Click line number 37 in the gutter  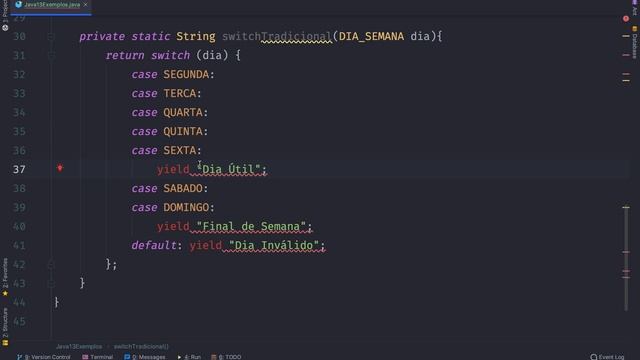click(19, 169)
